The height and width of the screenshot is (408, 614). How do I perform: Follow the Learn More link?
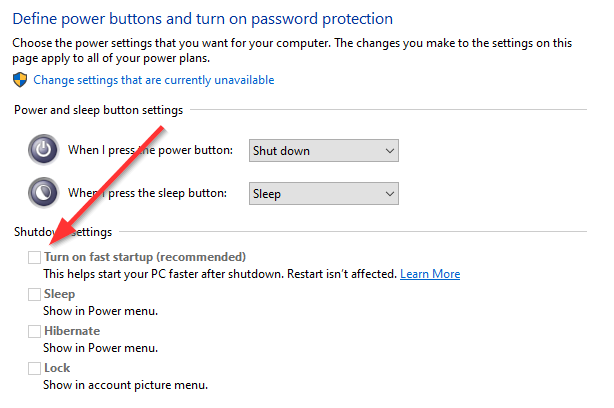[x=430, y=274]
